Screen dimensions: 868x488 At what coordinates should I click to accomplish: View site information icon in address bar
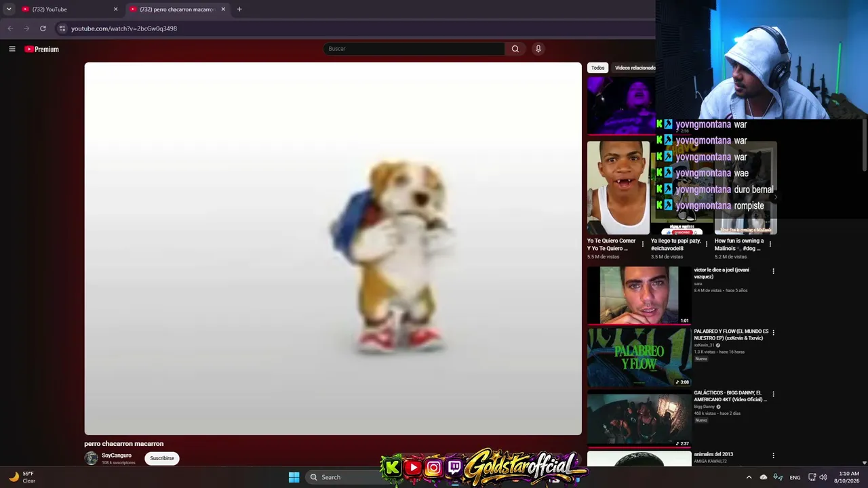pos(62,28)
